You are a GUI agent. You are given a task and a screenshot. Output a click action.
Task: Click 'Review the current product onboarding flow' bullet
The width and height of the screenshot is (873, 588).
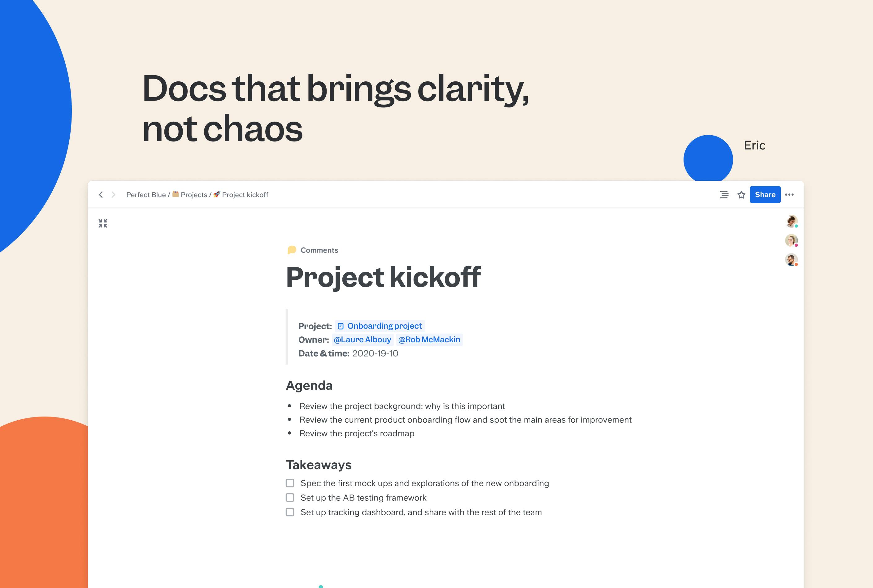point(465,420)
